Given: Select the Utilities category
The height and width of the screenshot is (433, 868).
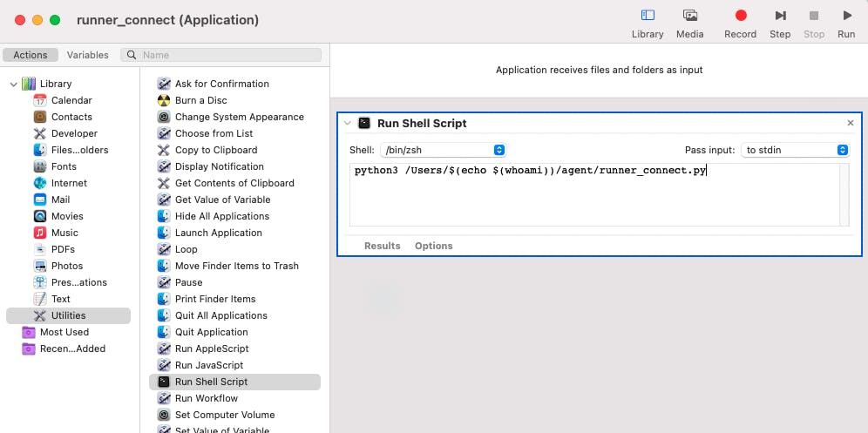Looking at the screenshot, I should [68, 315].
